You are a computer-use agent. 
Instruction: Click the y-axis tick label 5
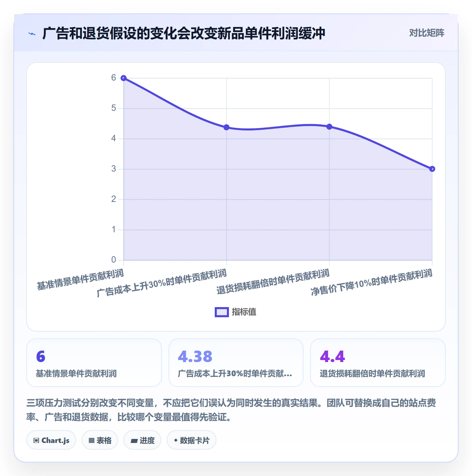114,108
